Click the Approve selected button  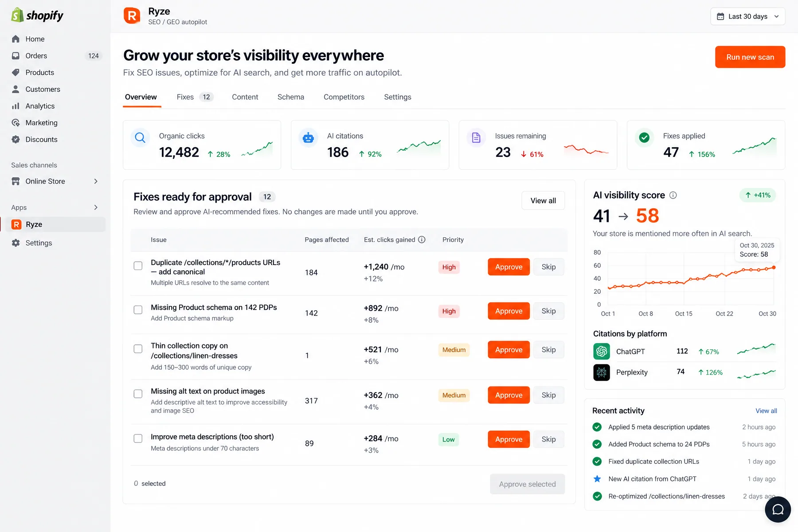click(x=527, y=484)
